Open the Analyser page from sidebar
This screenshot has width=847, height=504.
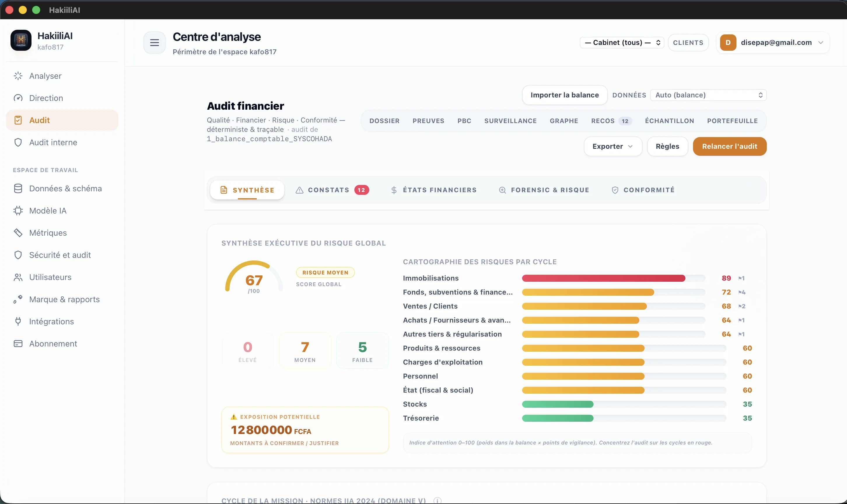pyautogui.click(x=62, y=76)
